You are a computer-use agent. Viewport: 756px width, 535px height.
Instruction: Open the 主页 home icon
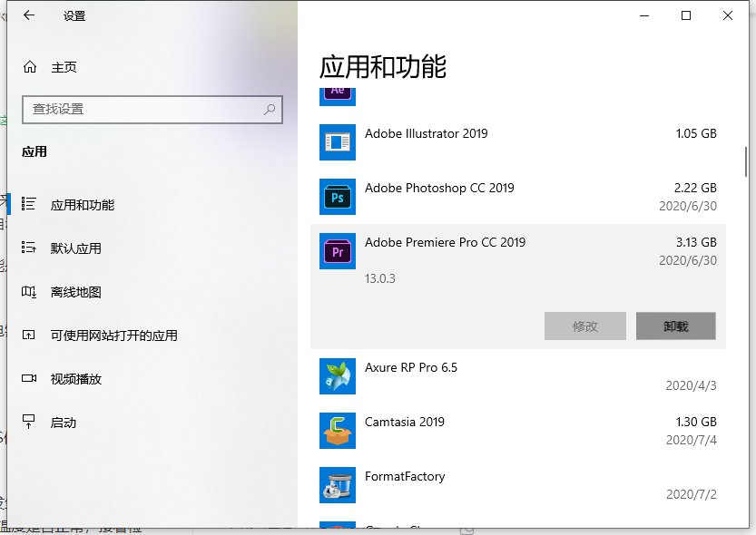(x=30, y=67)
